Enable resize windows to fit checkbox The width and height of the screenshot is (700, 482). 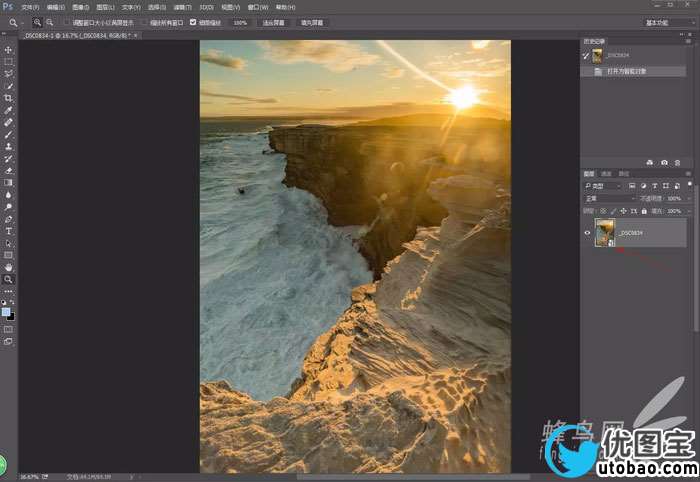pyautogui.click(x=67, y=22)
